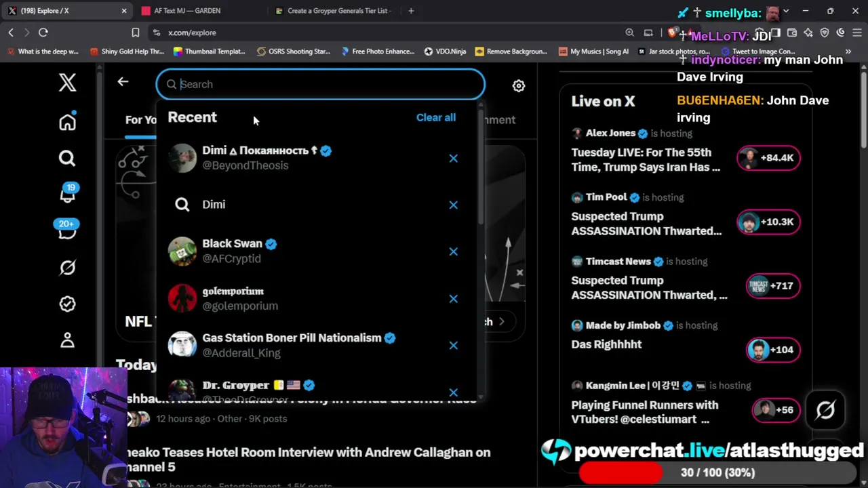Open the NFL card chevron arrow
This screenshot has height=488, width=868.
point(502,321)
